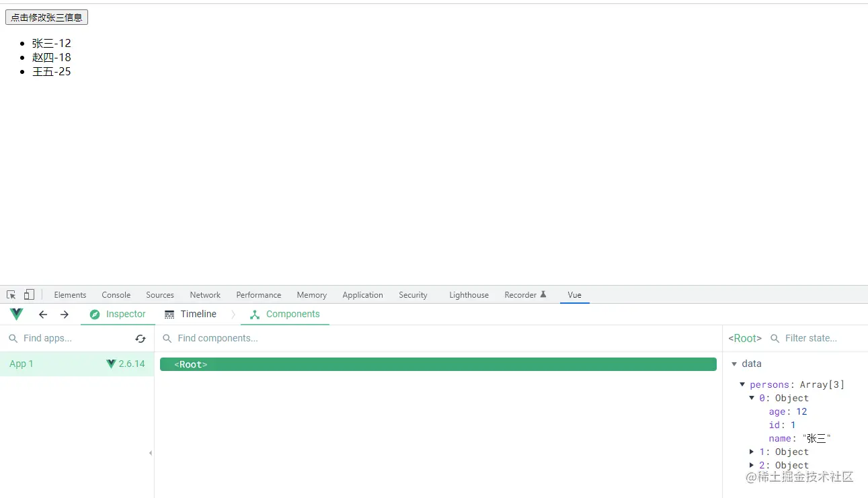Click the apps pane collapse handle arrow
The width and height of the screenshot is (868, 498).
point(151,453)
